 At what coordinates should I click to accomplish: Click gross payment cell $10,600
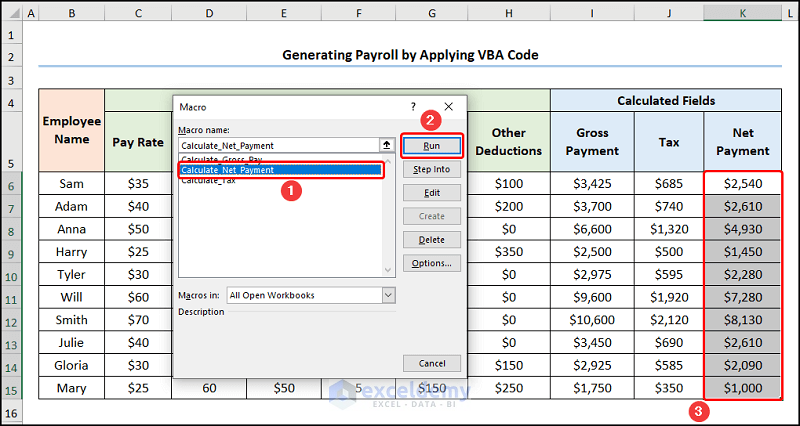[592, 320]
